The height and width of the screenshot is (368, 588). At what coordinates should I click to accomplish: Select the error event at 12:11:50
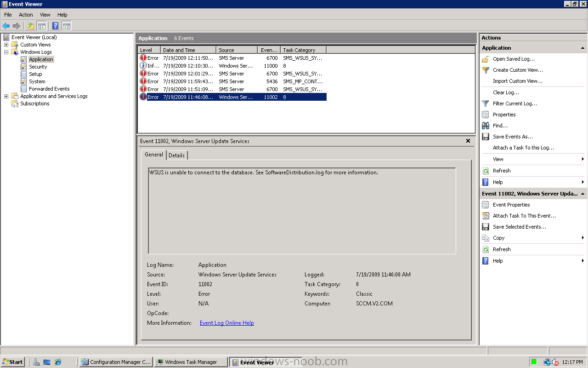232,58
